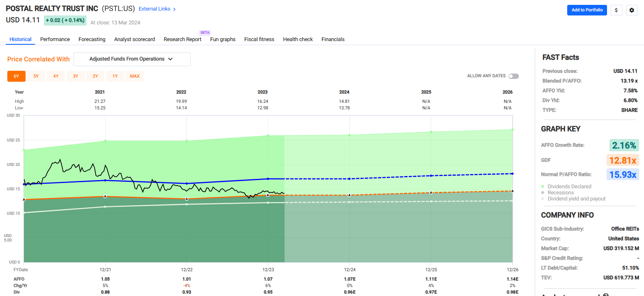The height and width of the screenshot is (296, 644).
Task: Click the A marker at 12/22 on chart
Action: click(x=186, y=199)
